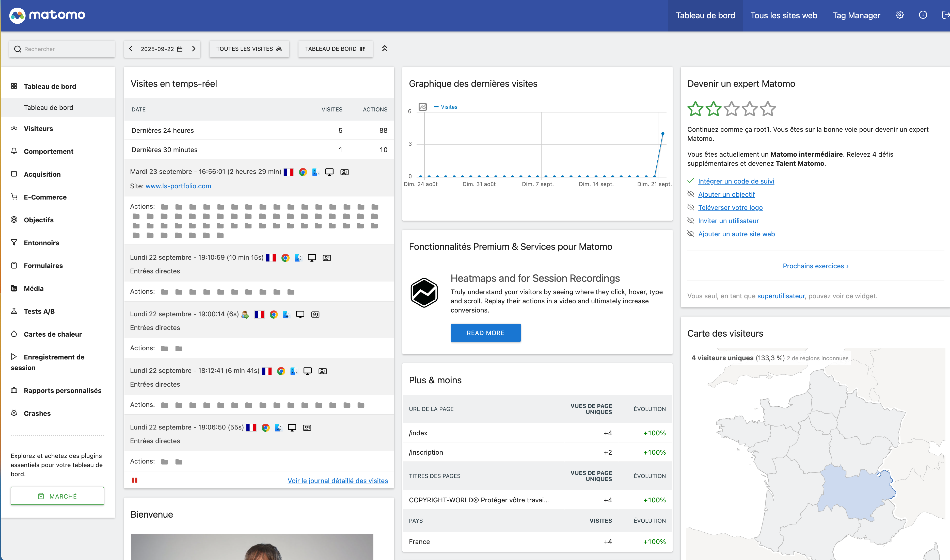Expand Objectifs in the sidebar
The image size is (950, 560).
39,220
